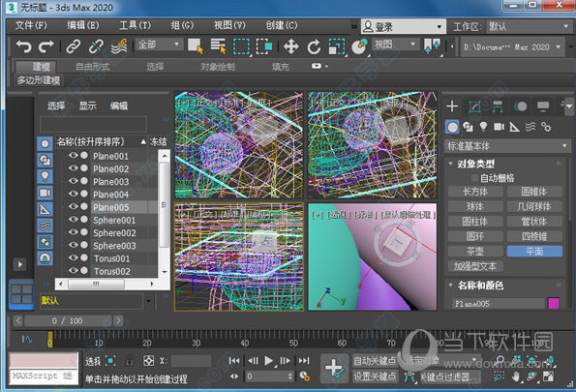The width and height of the screenshot is (576, 392).
Task: Hide Sphere001 using its eye icon
Action: tap(74, 220)
